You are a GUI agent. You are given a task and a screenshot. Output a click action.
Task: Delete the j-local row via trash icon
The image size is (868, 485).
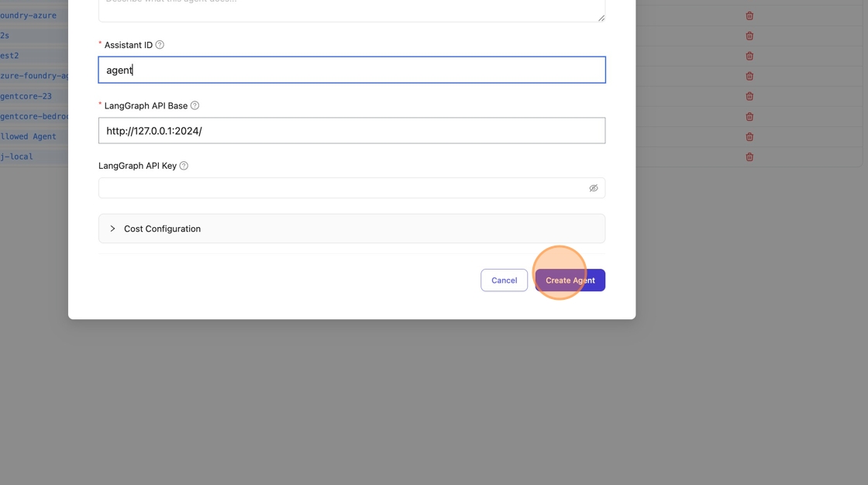pyautogui.click(x=749, y=157)
